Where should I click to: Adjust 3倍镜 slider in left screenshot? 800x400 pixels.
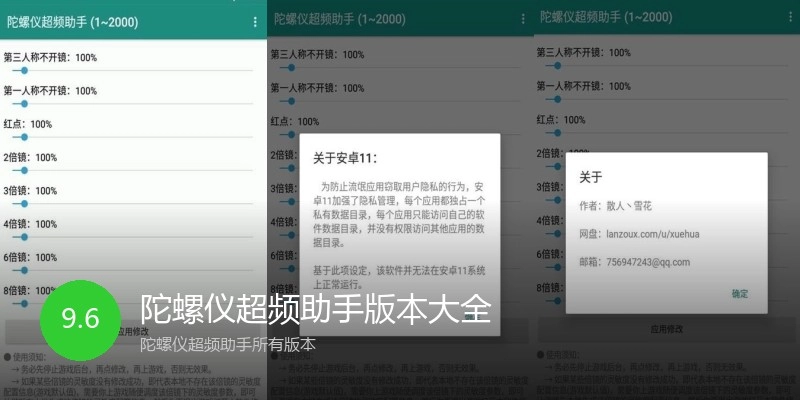tap(132, 204)
